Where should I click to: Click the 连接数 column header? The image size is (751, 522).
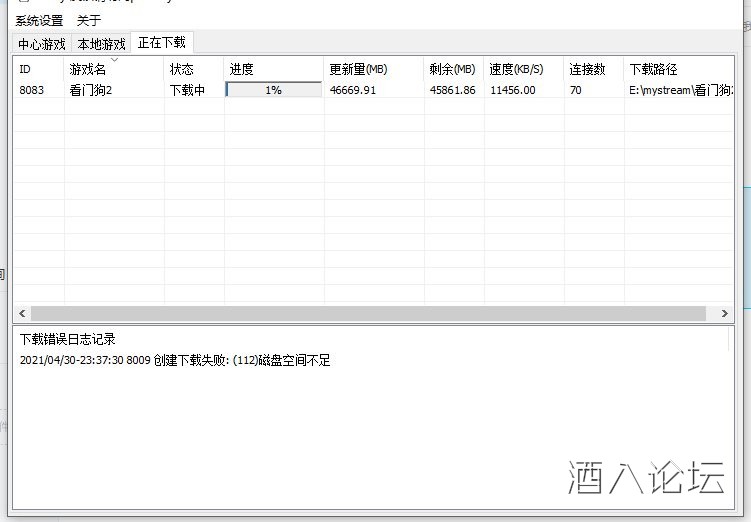593,69
